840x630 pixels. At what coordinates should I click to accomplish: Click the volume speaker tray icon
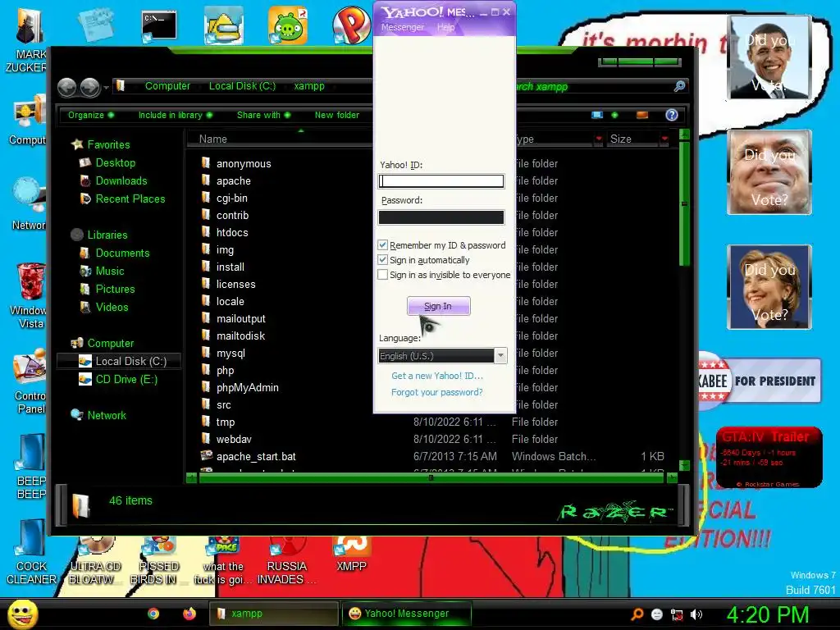(696, 614)
